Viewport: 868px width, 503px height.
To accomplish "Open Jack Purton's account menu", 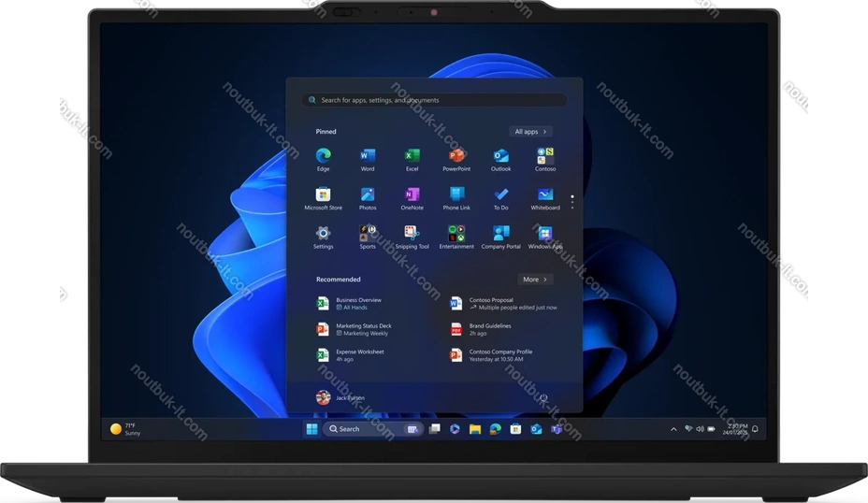I will pyautogui.click(x=340, y=397).
